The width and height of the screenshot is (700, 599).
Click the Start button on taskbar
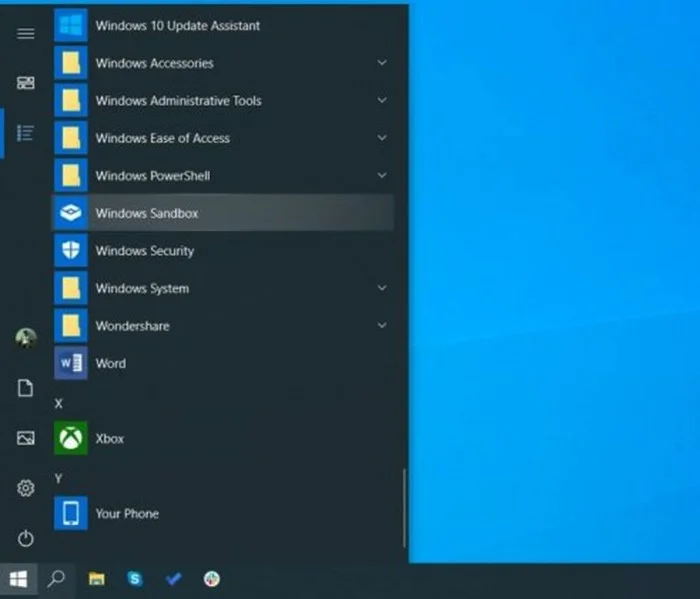tap(18, 579)
